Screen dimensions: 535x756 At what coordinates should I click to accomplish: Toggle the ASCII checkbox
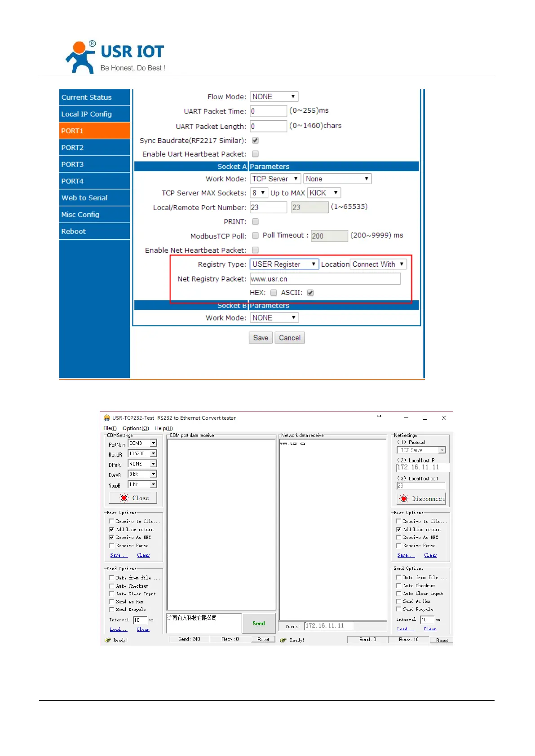pyautogui.click(x=310, y=293)
